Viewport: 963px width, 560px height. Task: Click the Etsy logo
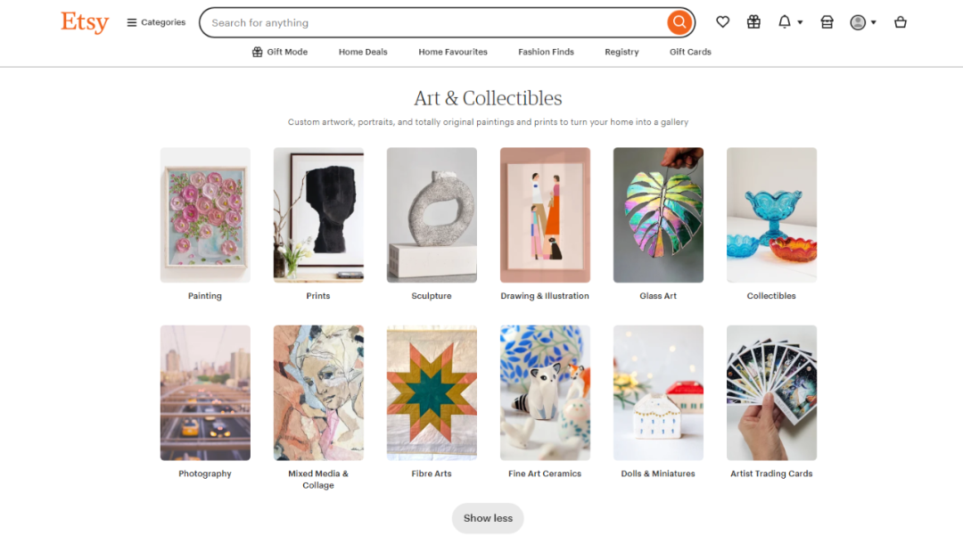tap(84, 22)
